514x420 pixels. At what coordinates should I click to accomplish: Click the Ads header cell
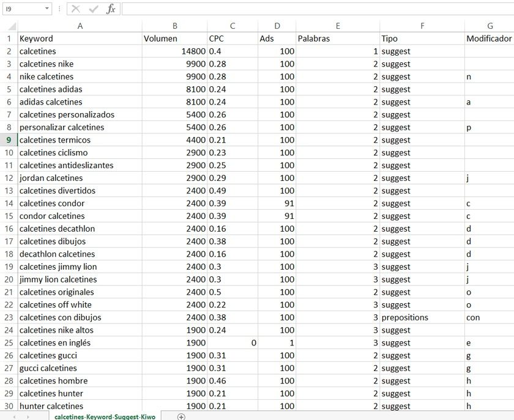click(277, 39)
